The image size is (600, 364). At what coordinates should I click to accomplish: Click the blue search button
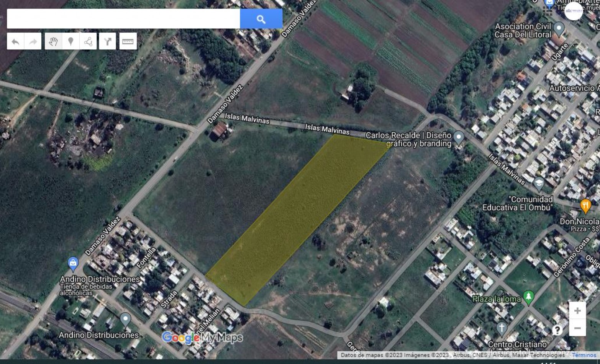coord(261,19)
